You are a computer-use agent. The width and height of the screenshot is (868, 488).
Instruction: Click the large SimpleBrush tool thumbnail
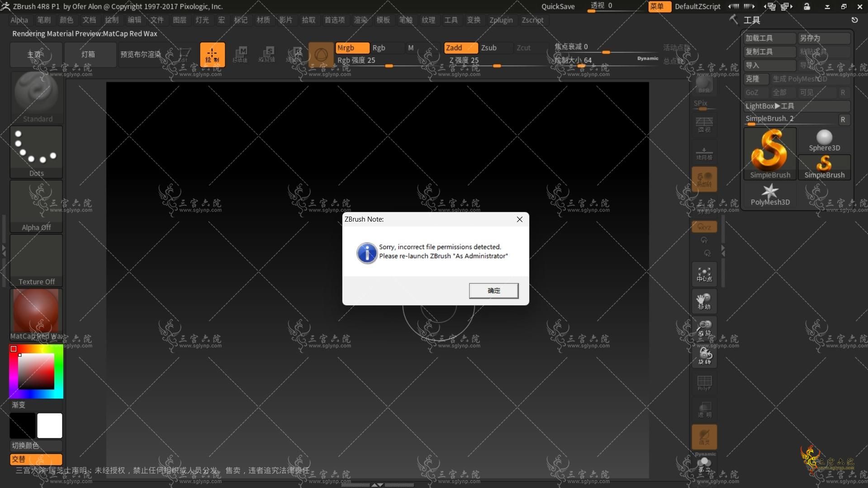pos(770,154)
